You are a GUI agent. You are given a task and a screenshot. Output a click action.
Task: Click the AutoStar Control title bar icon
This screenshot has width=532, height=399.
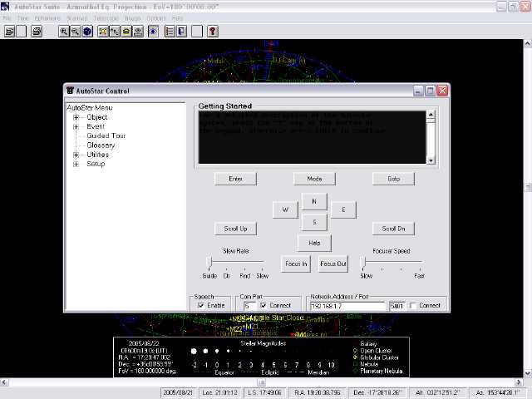coord(70,91)
